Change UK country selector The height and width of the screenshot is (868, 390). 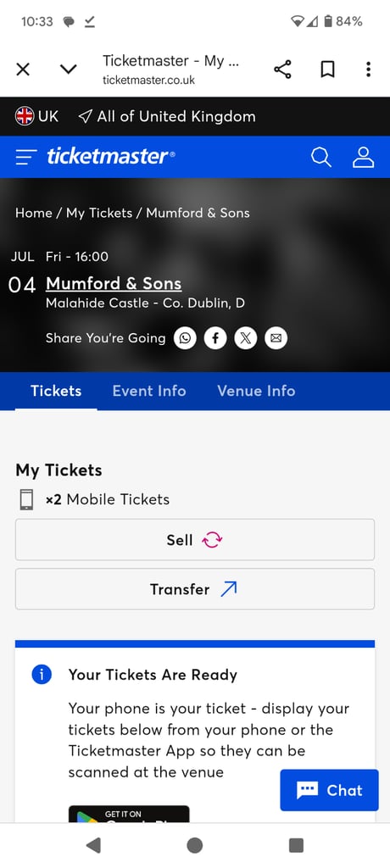coord(36,116)
